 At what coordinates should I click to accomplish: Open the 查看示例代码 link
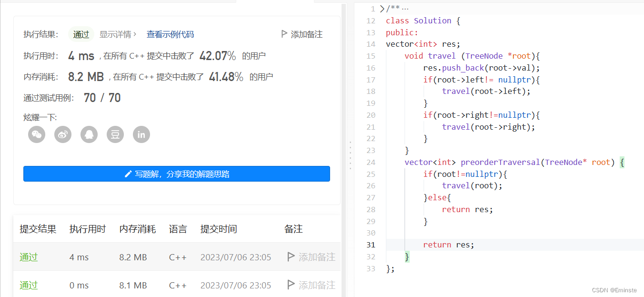(x=170, y=34)
